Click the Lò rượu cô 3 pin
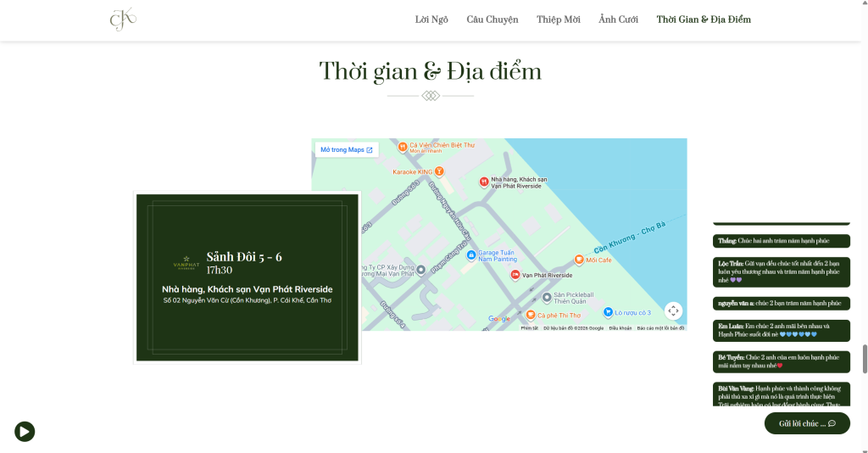Screen dimensions: 868x453 click(608, 312)
